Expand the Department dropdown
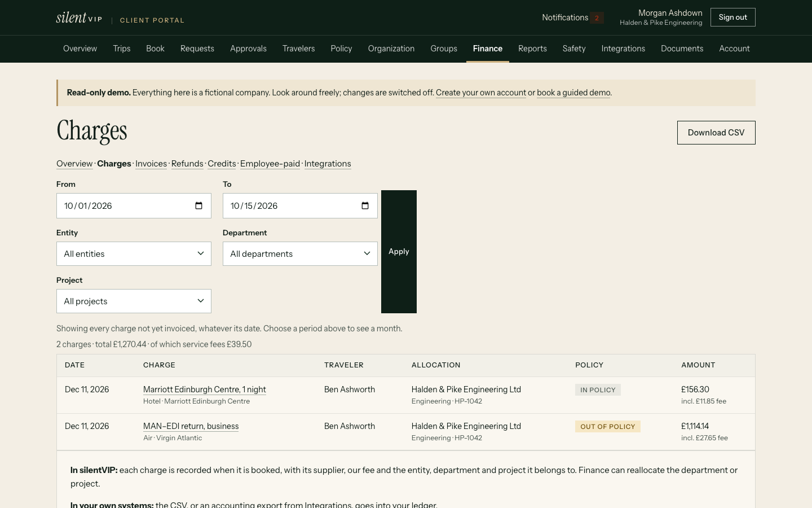812x508 pixels. pos(300,254)
